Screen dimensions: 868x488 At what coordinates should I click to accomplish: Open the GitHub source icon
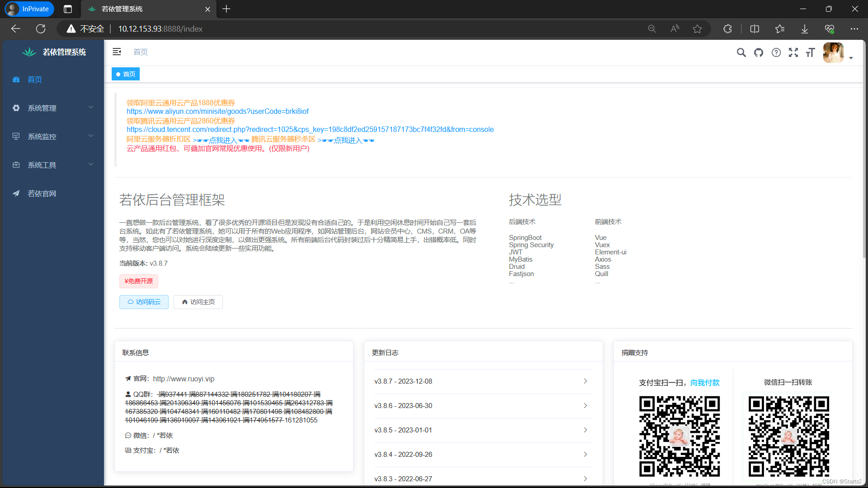[759, 52]
